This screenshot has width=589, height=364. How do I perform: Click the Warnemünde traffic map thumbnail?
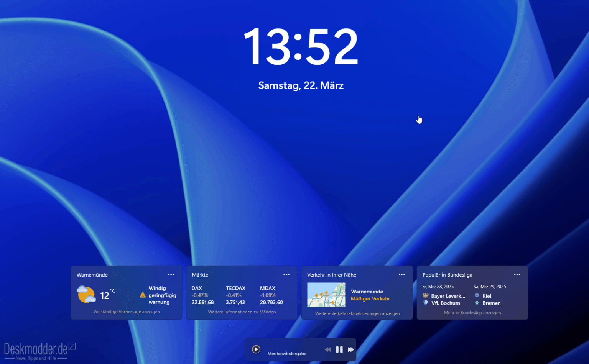point(326,295)
